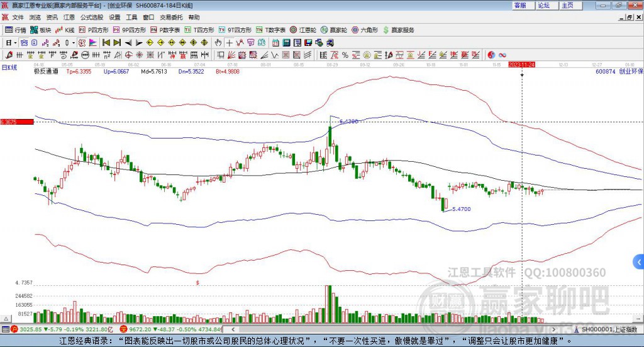Select the polyline drawing tool

pos(240,43)
